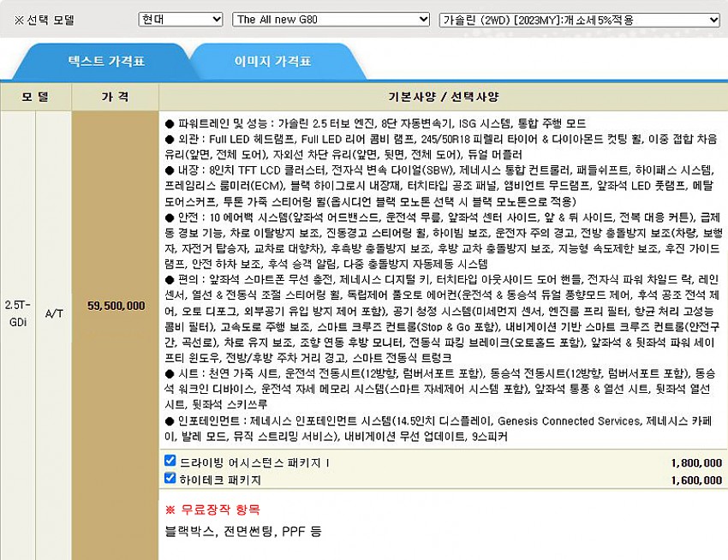Click the 1,600,000 option price
Image resolution: width=728 pixels, height=560 pixels.
(697, 480)
